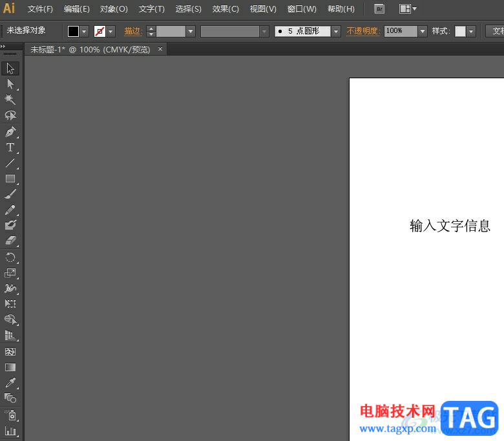Viewport: 504px width, 441px height.
Task: Select the Paintbrush tool
Action: (10, 194)
